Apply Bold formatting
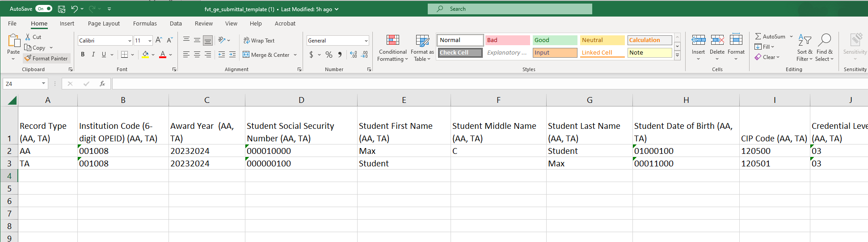The height and width of the screenshot is (242, 868). coord(83,55)
